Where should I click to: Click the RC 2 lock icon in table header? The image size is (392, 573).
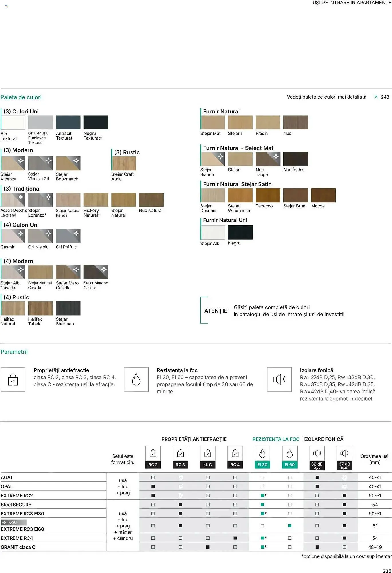(x=153, y=454)
